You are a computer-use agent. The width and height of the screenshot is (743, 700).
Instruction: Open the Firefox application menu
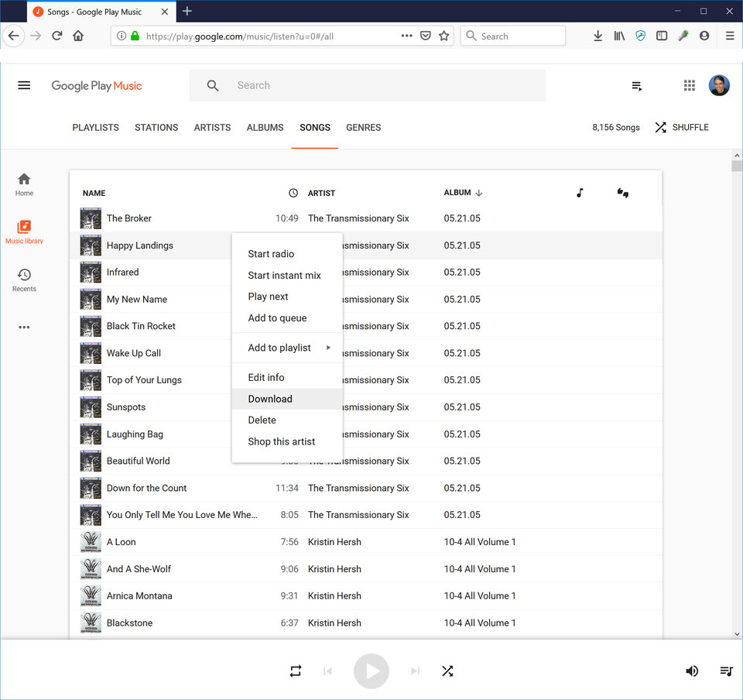point(730,36)
